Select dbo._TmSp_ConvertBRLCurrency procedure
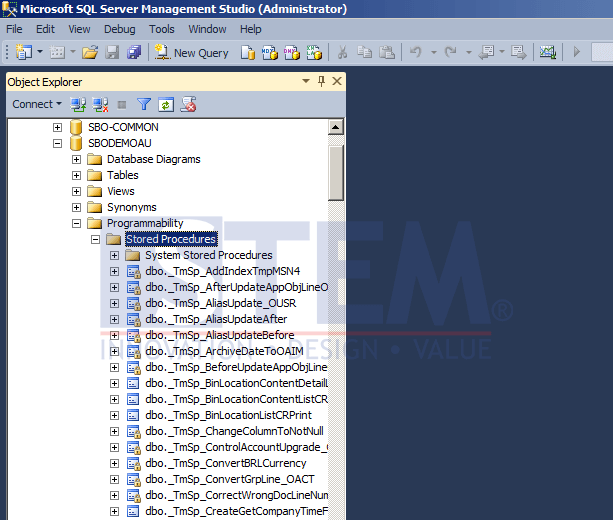The image size is (613, 520). click(x=226, y=463)
